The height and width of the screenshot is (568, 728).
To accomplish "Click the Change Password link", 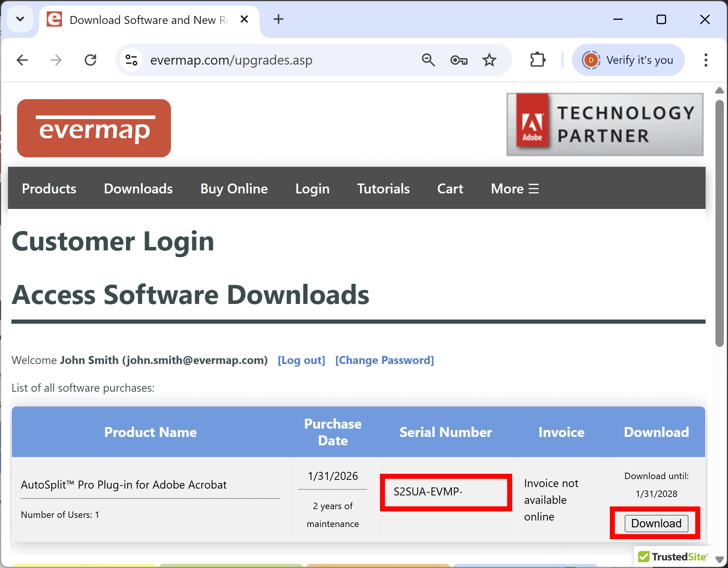I will tap(385, 360).
